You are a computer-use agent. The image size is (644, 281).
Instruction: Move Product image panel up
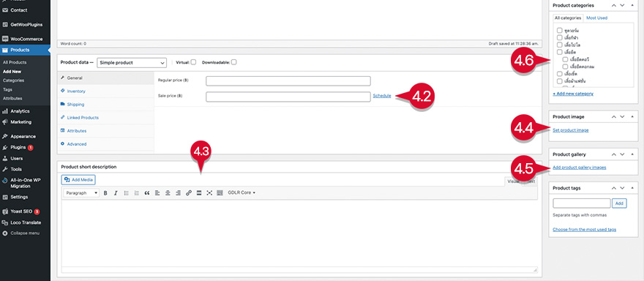click(613, 116)
